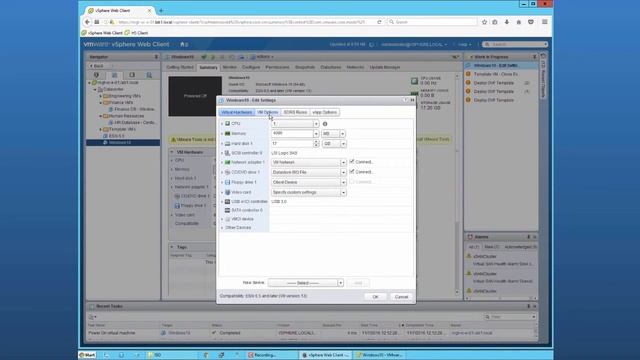Open the Networking navigator view icon
Image resolution: width=640 pixels, height=360 pixels.
point(149,75)
